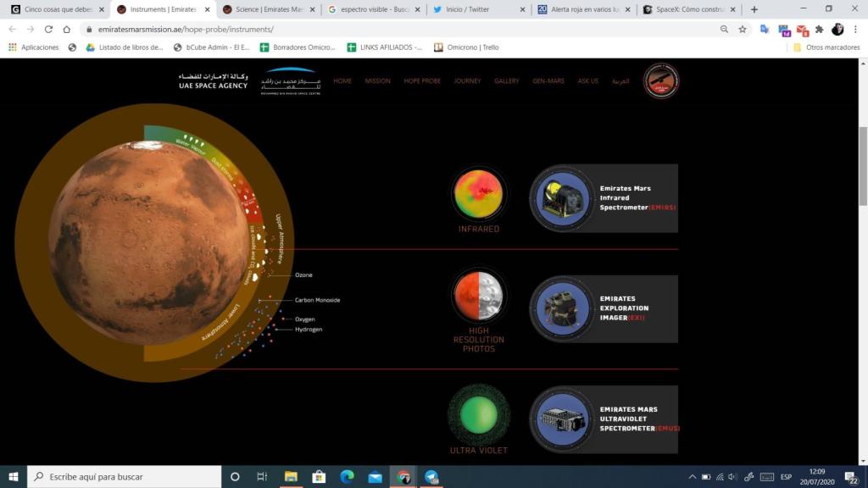Click the zoom magnifier icon in address bar
868x488 pixels.
[724, 30]
